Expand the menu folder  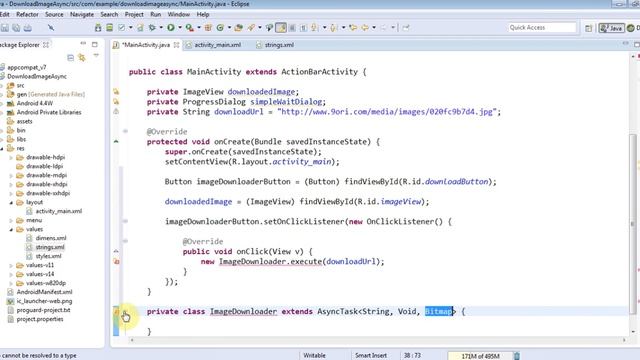coord(11,220)
